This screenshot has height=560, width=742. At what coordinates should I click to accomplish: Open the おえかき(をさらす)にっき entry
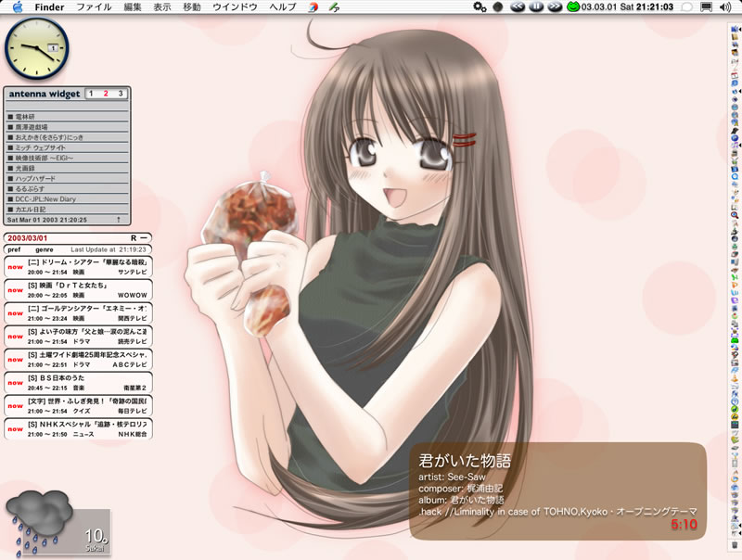click(x=68, y=137)
